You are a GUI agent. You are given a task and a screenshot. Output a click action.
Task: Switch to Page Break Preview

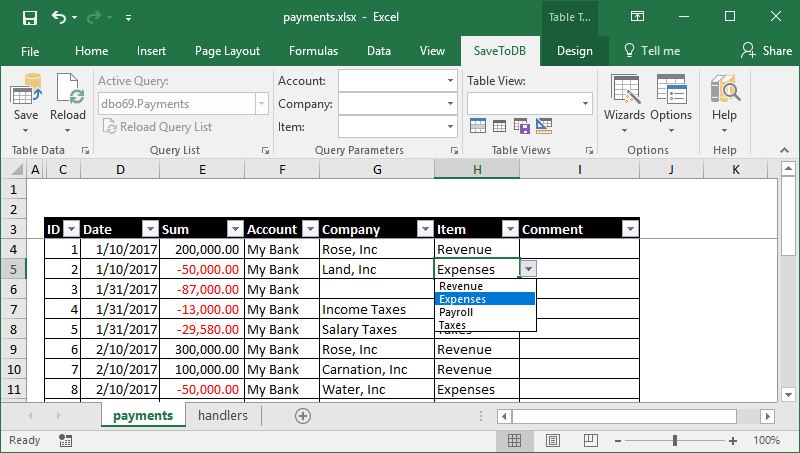tap(590, 440)
